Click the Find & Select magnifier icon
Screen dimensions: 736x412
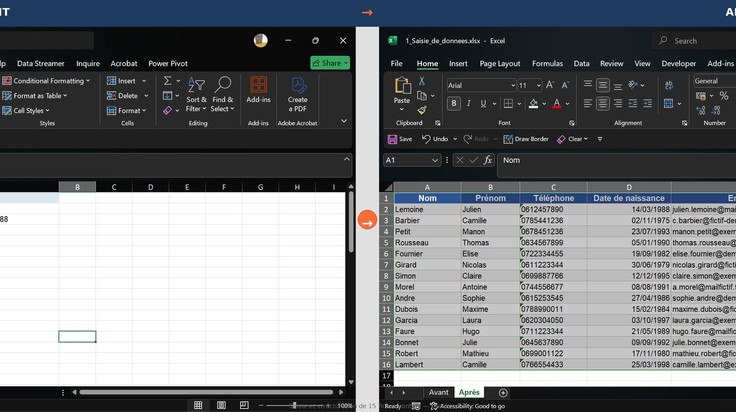(222, 85)
